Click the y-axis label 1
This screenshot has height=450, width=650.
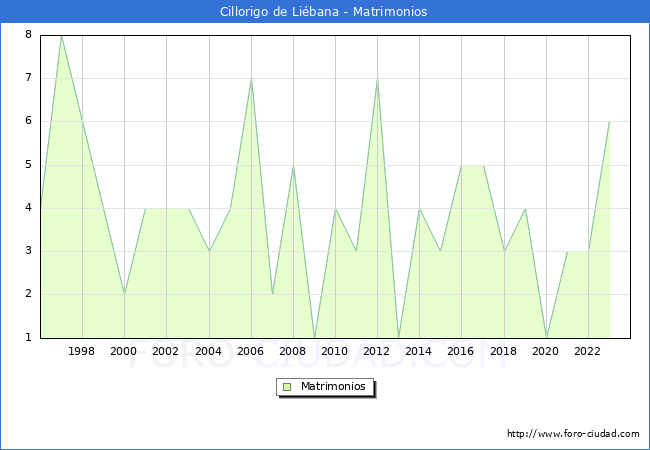[x=28, y=337]
